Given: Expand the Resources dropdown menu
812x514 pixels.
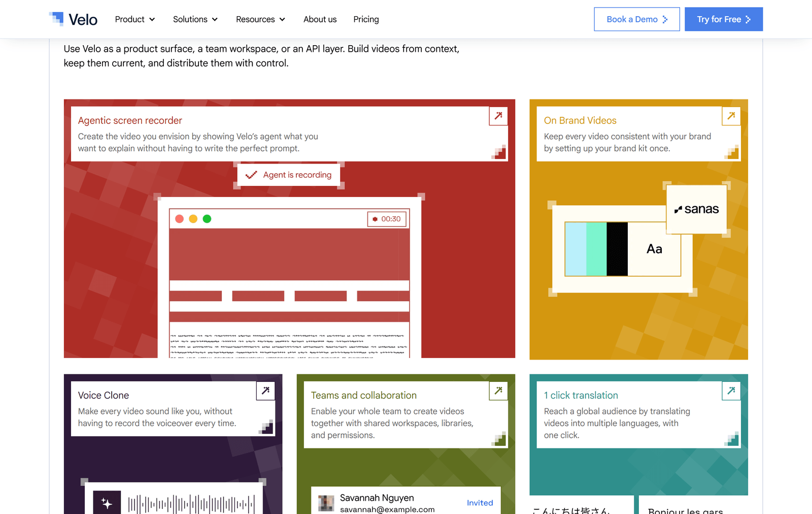Looking at the screenshot, I should 261,19.
